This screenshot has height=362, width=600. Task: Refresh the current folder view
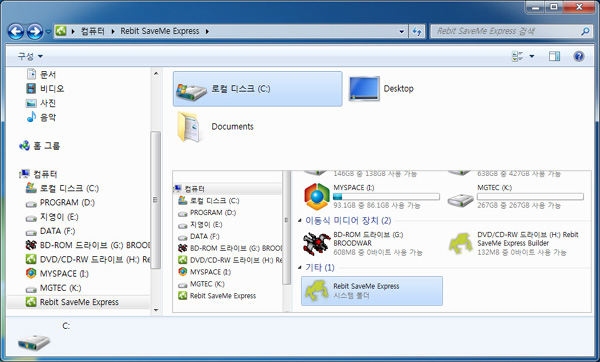click(x=417, y=31)
